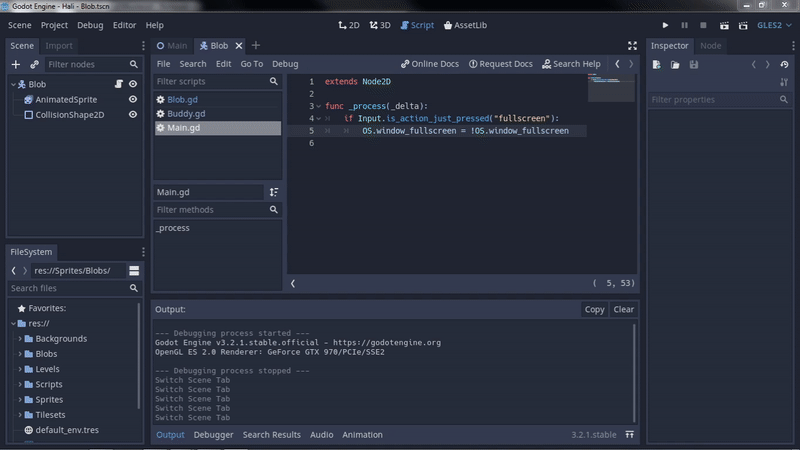Open Inspector object properties menu
The height and width of the screenshot is (450, 800).
pyautogui.click(x=784, y=82)
